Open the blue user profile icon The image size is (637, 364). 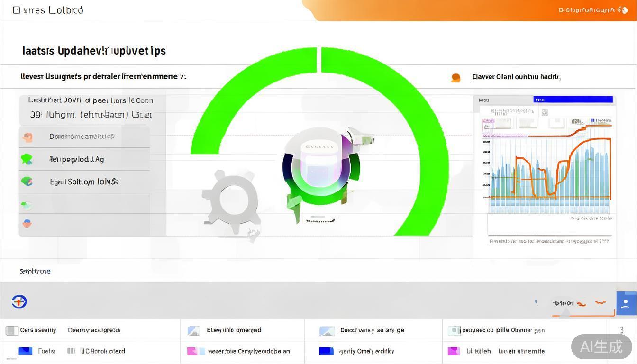tap(626, 303)
